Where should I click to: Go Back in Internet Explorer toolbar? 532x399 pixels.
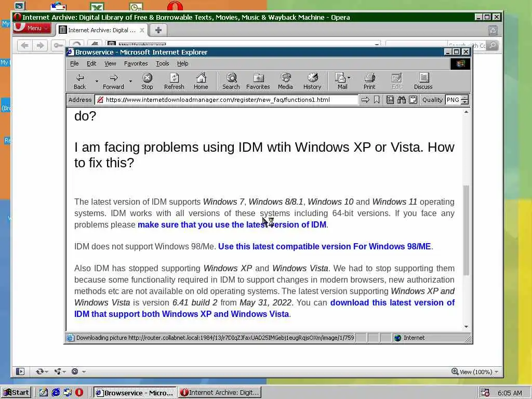(79, 82)
